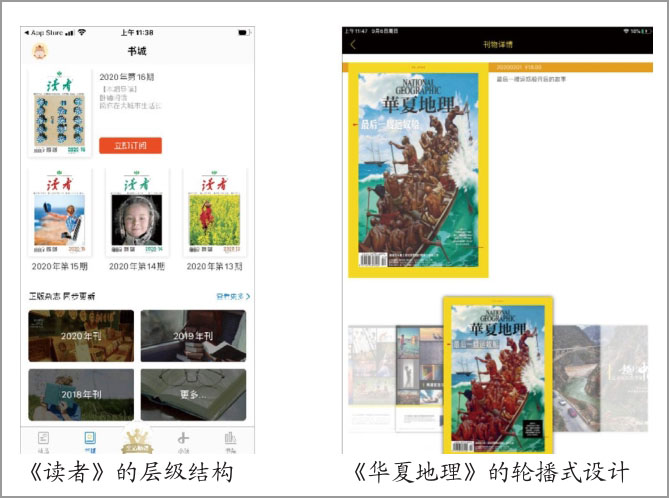Tap the orange 立即订阅 subscribe button
The height and width of the screenshot is (498, 669).
tap(131, 146)
